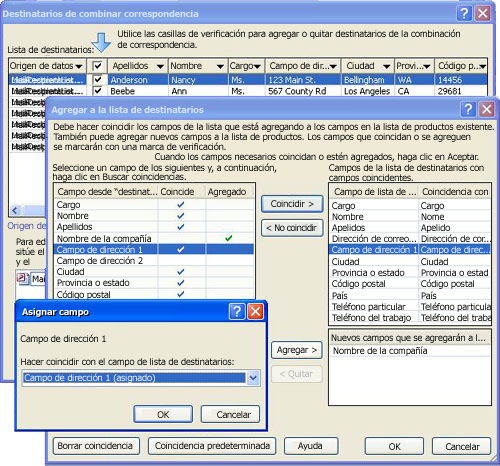This screenshot has height=466, width=500.
Task: Select Teléfono particular in the right matched list
Action: 410,306
